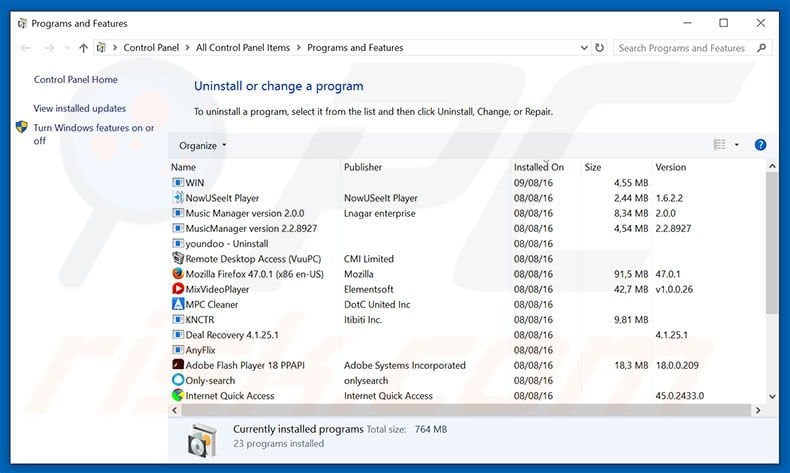The width and height of the screenshot is (790, 473).
Task: Click the WIN program icon
Action: 178,182
